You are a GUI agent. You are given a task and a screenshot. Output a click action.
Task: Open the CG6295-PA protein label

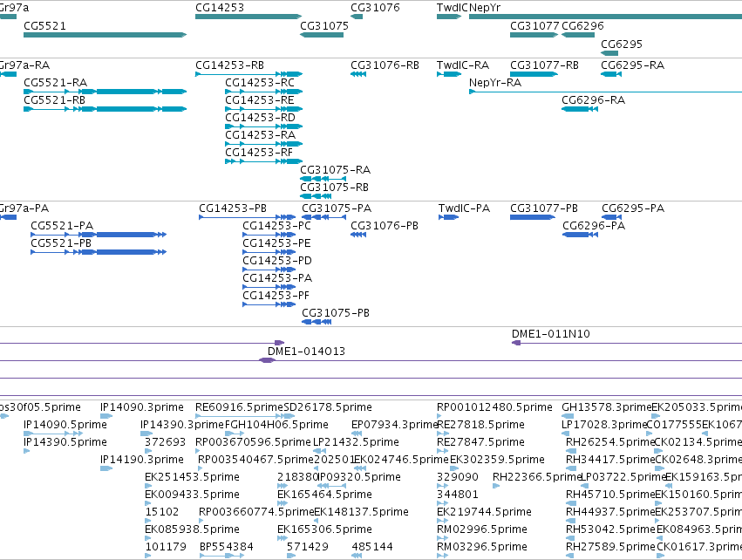[x=633, y=208]
